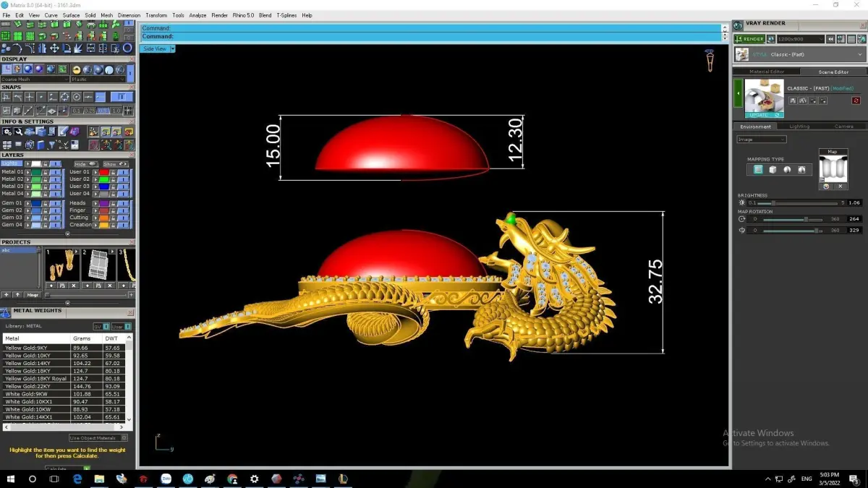This screenshot has height=488, width=868.
Task: Select the move arrows tool in top toolbar
Action: click(54, 48)
